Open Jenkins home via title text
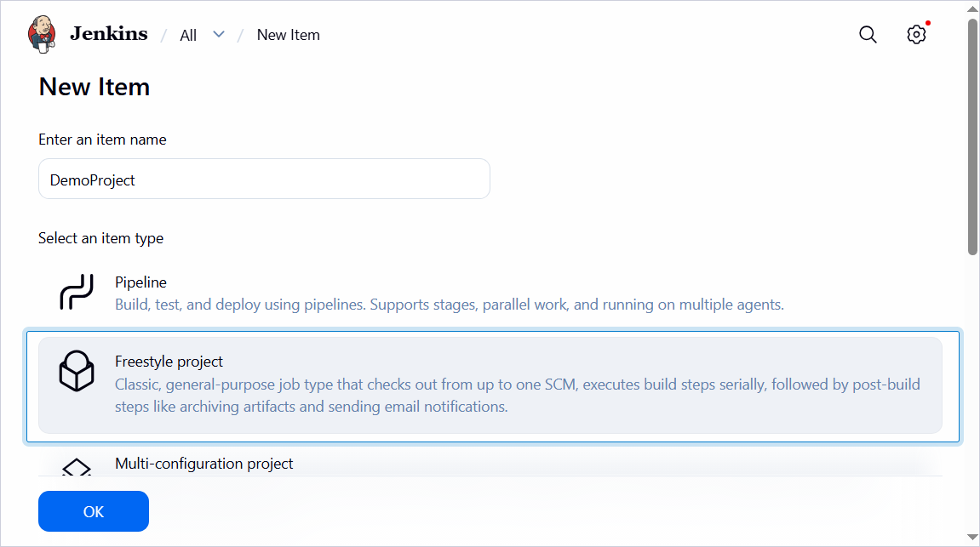 click(109, 34)
